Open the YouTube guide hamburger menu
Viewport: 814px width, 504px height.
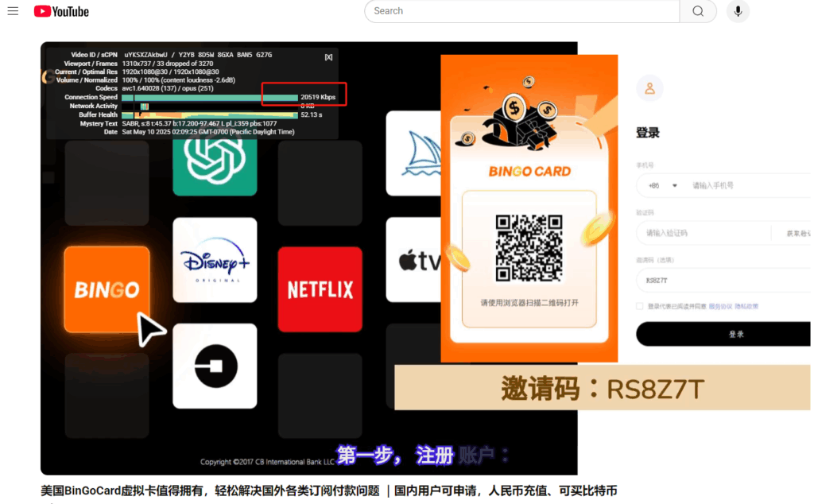point(13,11)
